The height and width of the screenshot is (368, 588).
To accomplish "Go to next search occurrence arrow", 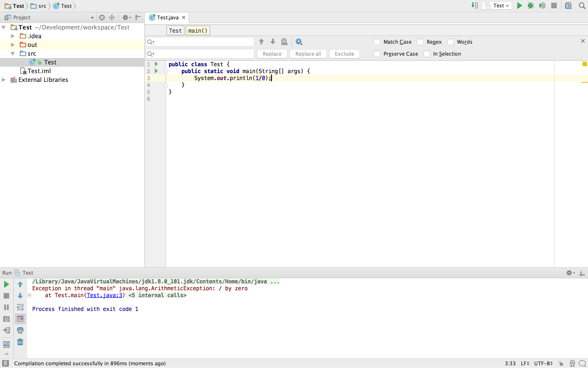I will click(x=273, y=42).
